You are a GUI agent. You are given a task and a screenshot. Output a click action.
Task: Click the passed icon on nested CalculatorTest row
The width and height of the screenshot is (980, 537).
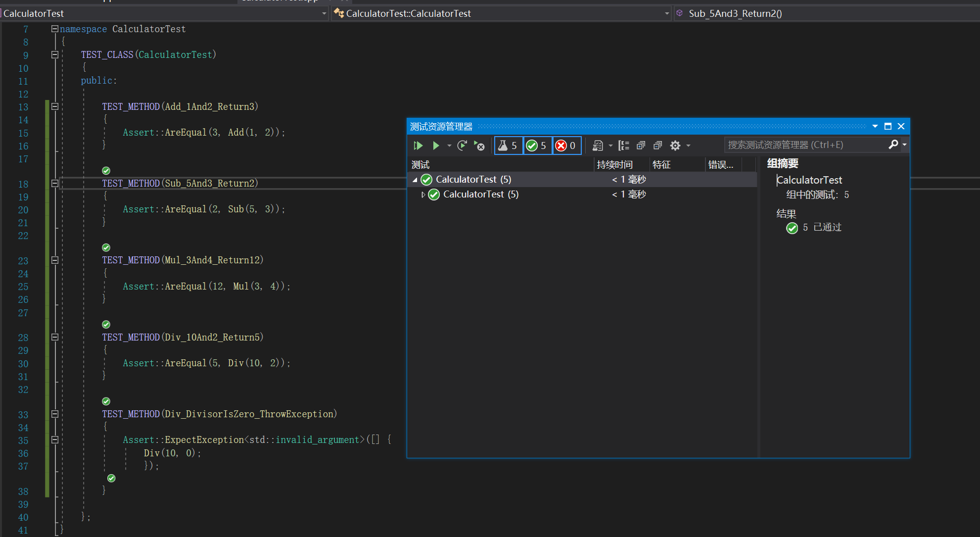click(434, 195)
